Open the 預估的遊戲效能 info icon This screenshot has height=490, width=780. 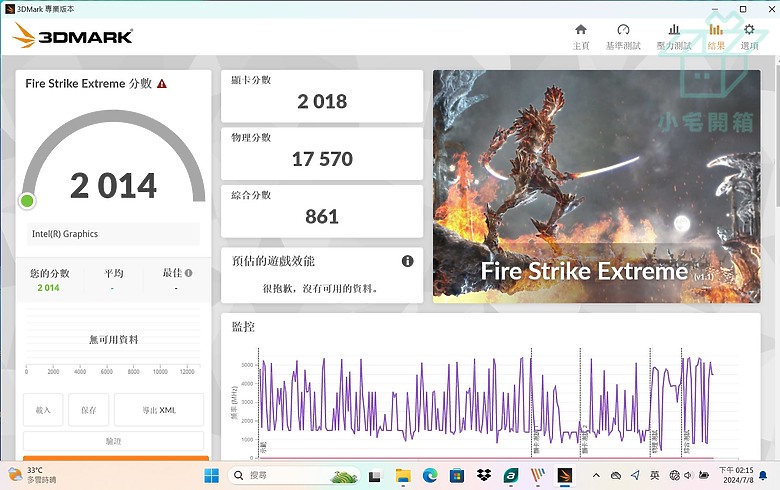[x=407, y=261]
